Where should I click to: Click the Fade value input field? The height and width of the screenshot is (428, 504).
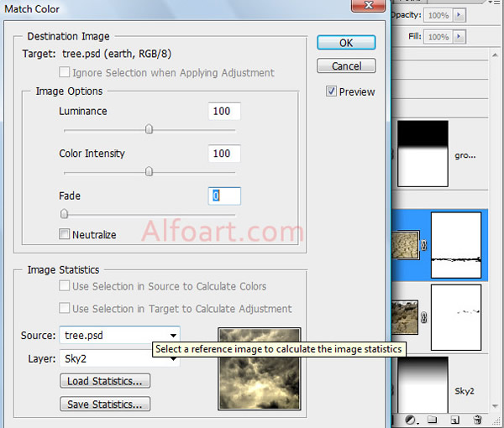coord(224,196)
